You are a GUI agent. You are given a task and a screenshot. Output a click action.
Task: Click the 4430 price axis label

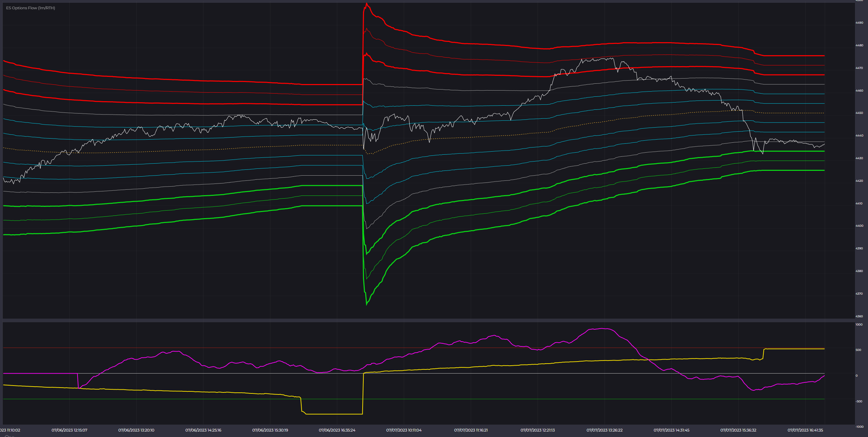tap(859, 158)
